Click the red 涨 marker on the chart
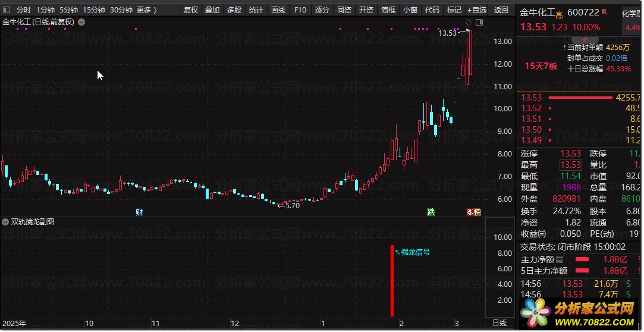 point(470,212)
